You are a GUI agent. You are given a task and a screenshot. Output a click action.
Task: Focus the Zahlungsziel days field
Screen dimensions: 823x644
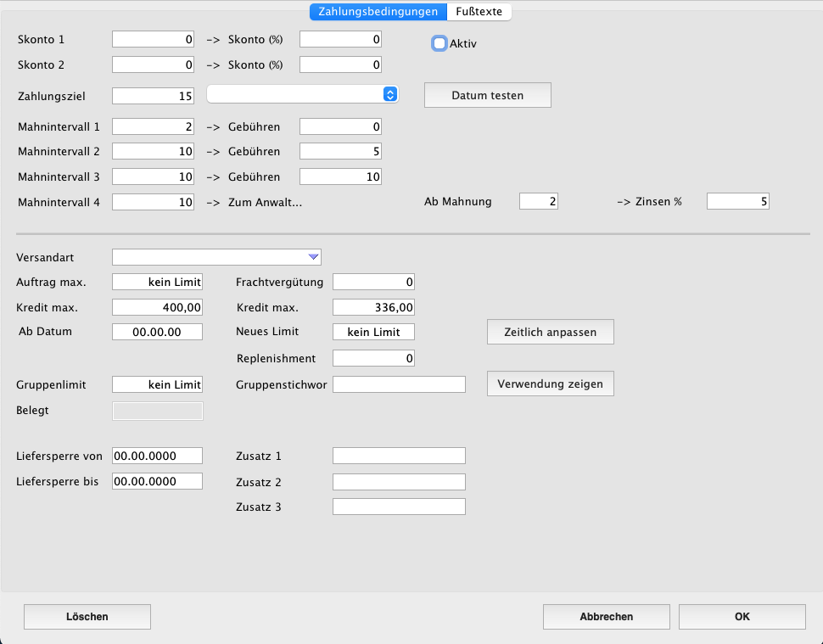point(154,96)
